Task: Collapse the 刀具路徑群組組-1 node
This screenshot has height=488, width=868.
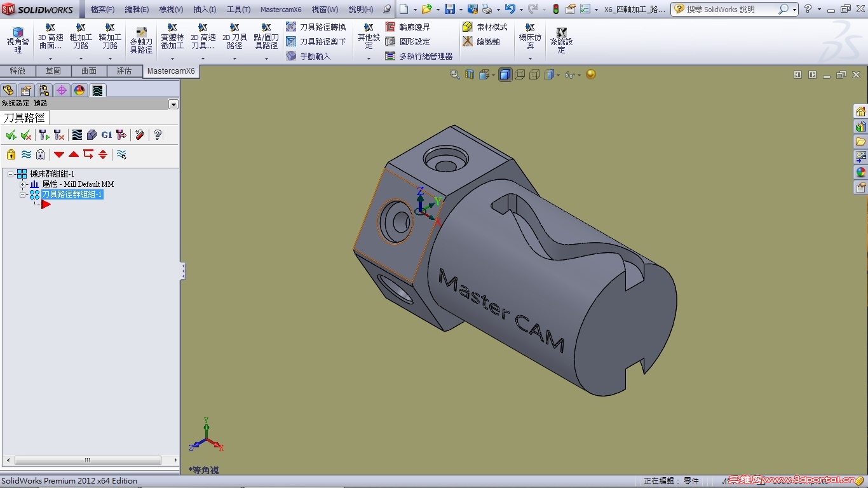Action: tap(23, 194)
